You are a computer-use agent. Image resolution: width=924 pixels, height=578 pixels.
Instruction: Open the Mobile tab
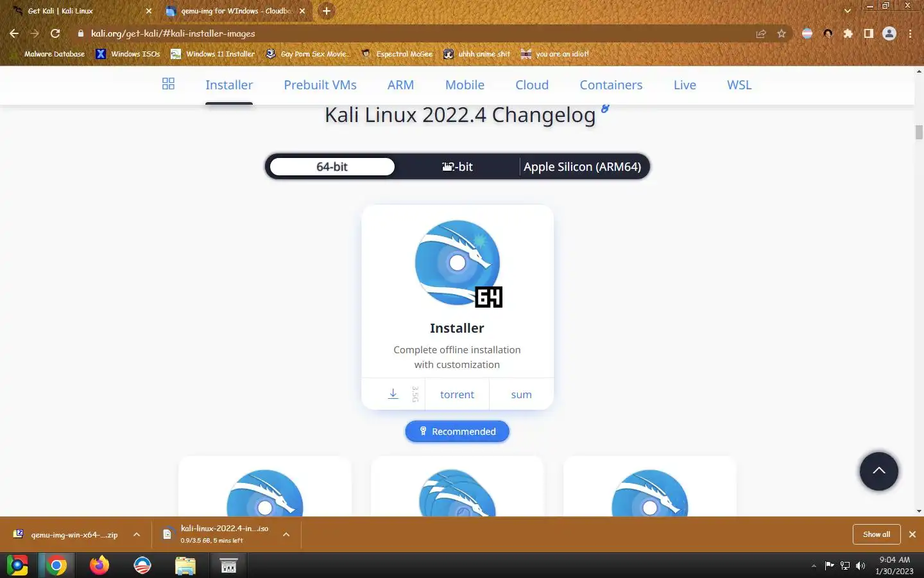click(x=465, y=85)
